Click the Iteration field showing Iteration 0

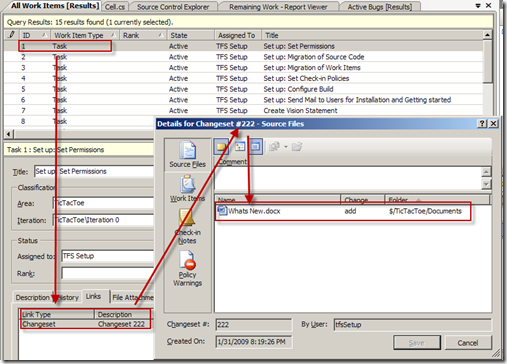(x=103, y=220)
